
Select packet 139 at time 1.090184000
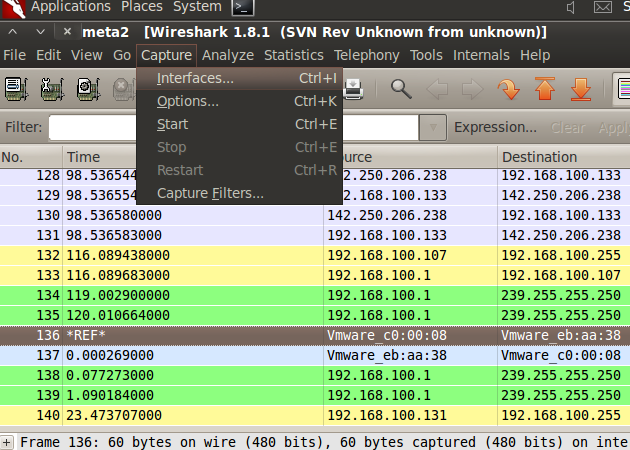(315, 395)
